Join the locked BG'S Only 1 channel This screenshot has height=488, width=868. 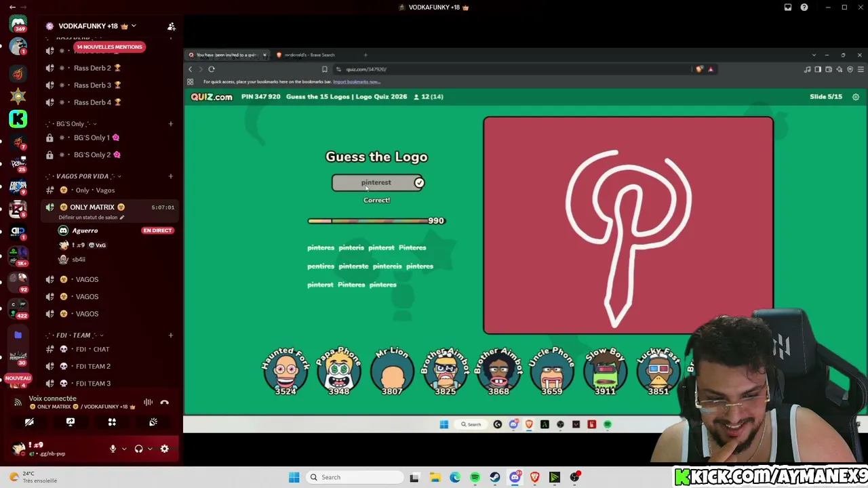click(110, 138)
